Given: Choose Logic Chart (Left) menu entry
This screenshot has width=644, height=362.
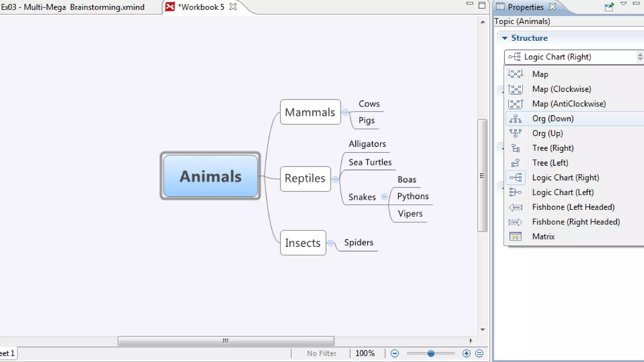Looking at the screenshot, I should pyautogui.click(x=563, y=192).
